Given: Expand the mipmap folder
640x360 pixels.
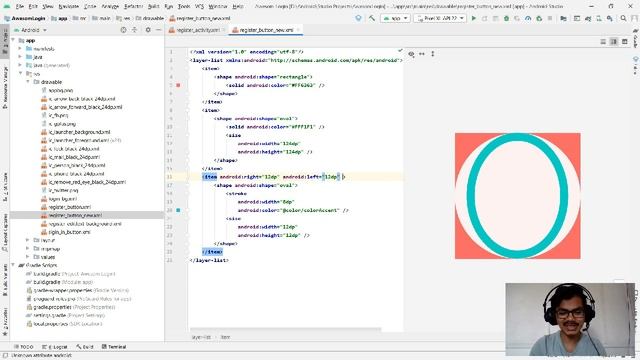Looking at the screenshot, I should [28, 249].
